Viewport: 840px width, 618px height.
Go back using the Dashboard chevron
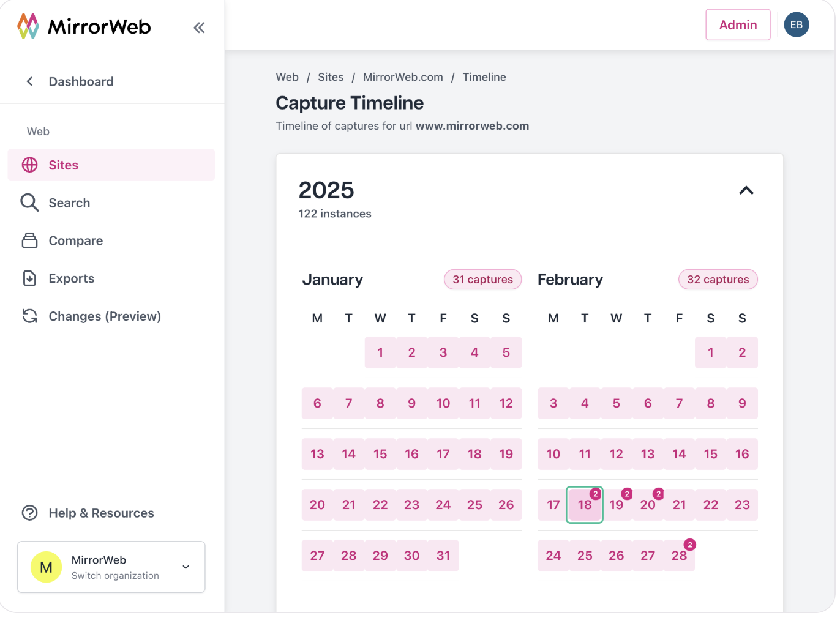(29, 81)
